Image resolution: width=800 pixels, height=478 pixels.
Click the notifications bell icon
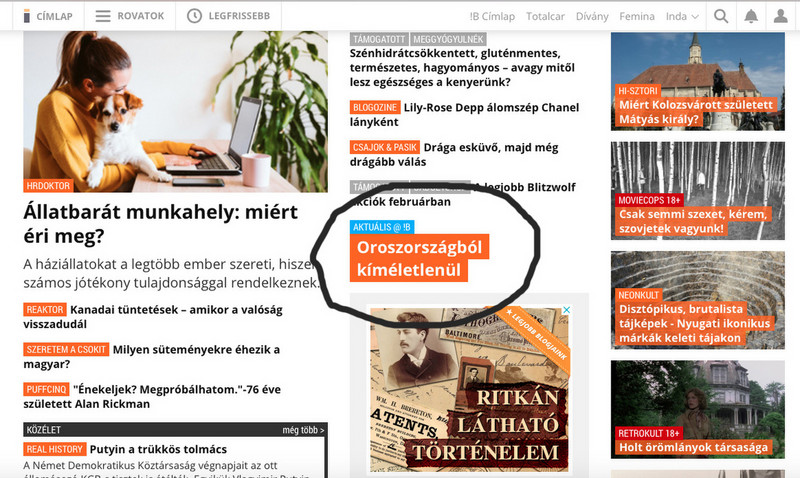[751, 16]
